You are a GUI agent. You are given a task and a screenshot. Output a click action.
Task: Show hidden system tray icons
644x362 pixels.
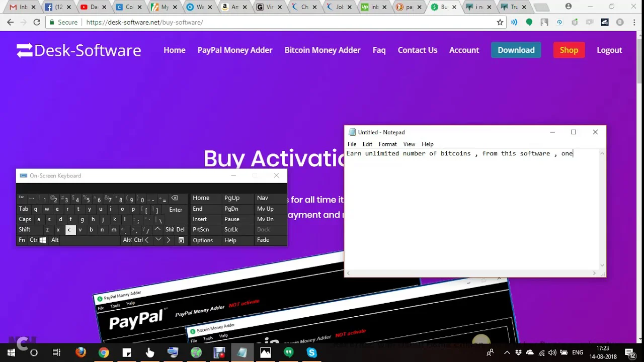pyautogui.click(x=507, y=353)
